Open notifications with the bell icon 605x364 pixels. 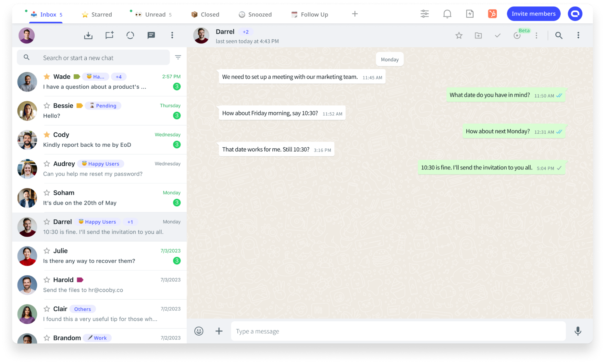coord(447,14)
